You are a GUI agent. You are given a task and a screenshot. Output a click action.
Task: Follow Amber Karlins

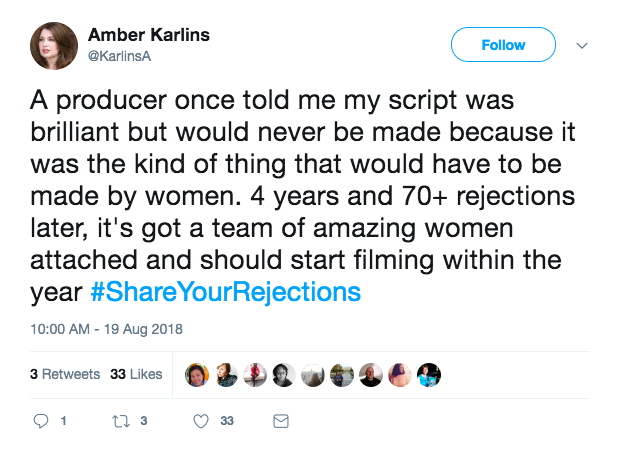[503, 45]
